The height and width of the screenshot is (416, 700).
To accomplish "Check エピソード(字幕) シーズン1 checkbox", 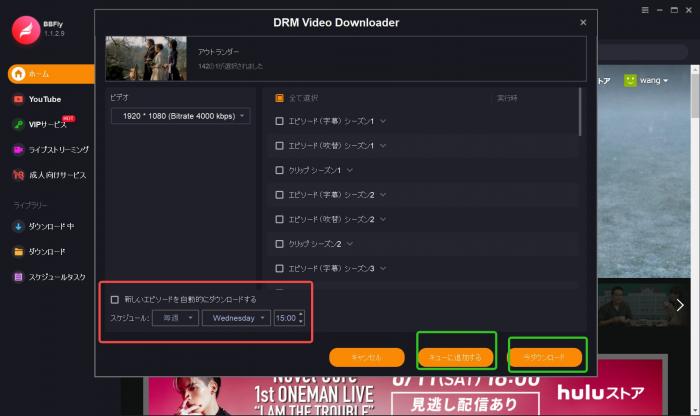I will pos(279,121).
